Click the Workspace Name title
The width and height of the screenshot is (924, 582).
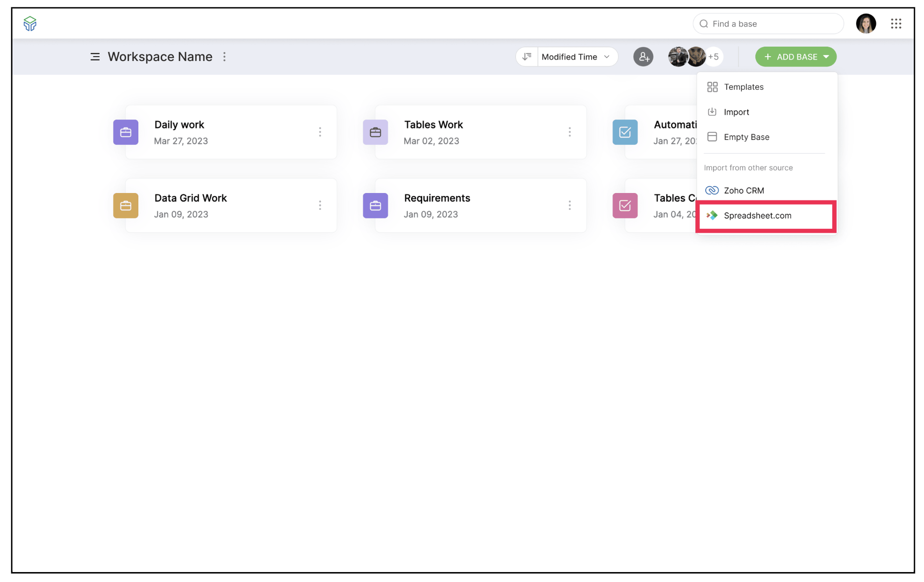tap(160, 57)
